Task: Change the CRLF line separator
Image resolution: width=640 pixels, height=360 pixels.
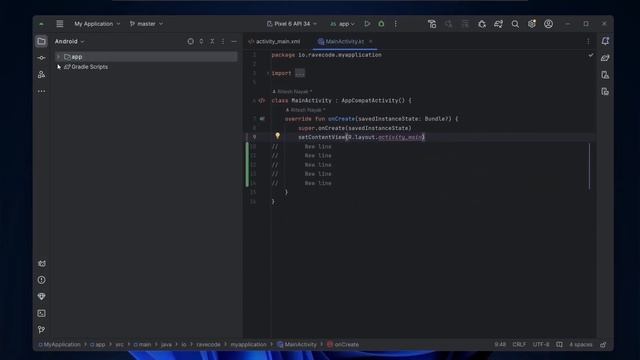Action: tap(519, 344)
